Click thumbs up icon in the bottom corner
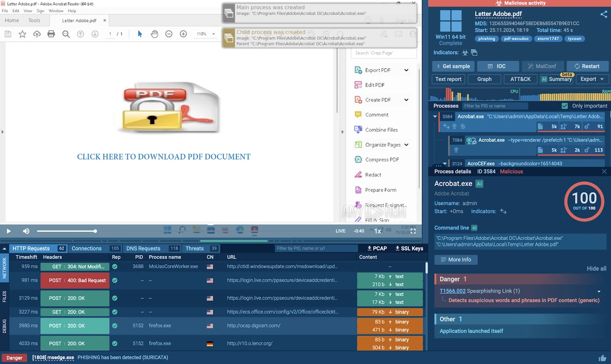 click(603, 358)
